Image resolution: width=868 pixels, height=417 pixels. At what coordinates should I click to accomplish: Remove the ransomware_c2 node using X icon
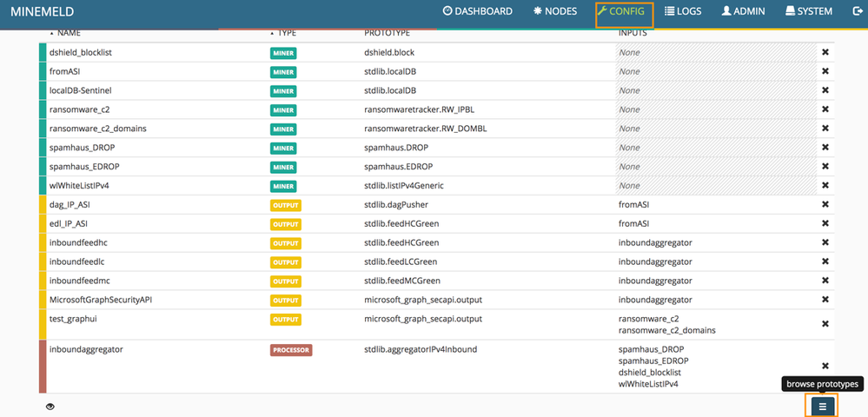(x=825, y=109)
